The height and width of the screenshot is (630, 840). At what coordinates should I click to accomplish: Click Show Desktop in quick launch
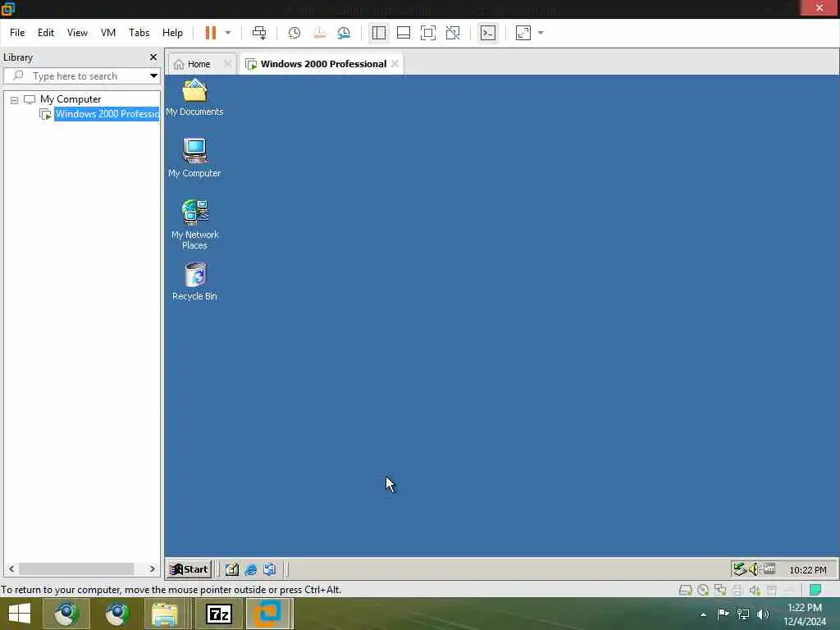click(231, 569)
